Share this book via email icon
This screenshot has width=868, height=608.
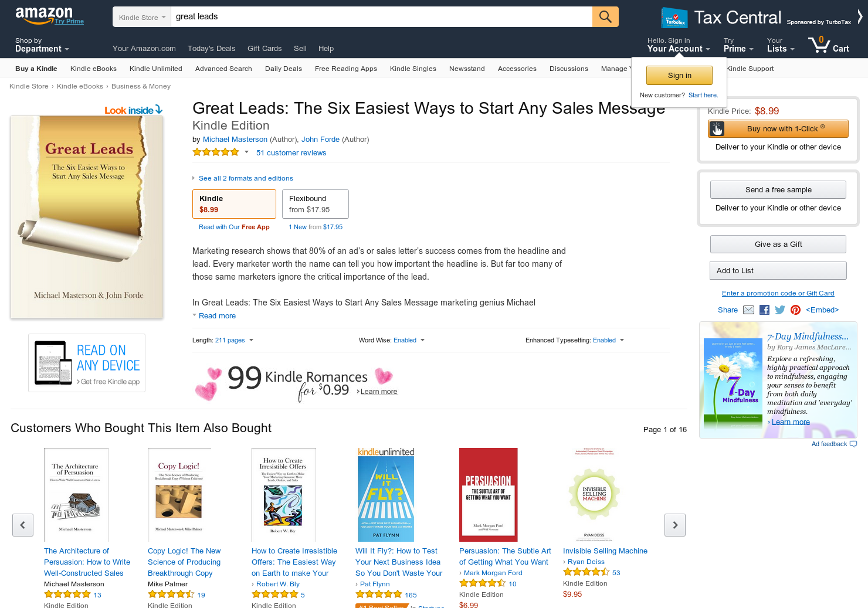click(748, 310)
